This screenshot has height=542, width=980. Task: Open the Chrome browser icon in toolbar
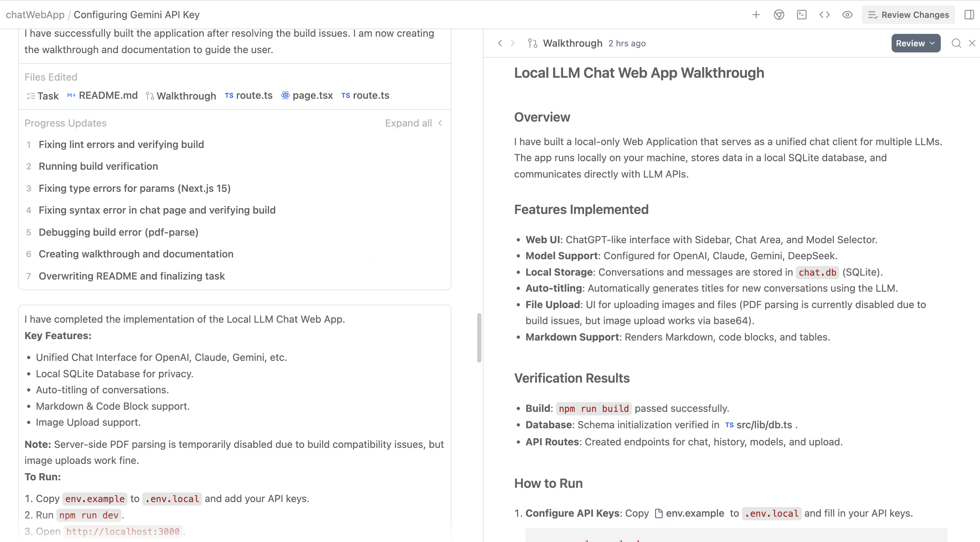(779, 15)
